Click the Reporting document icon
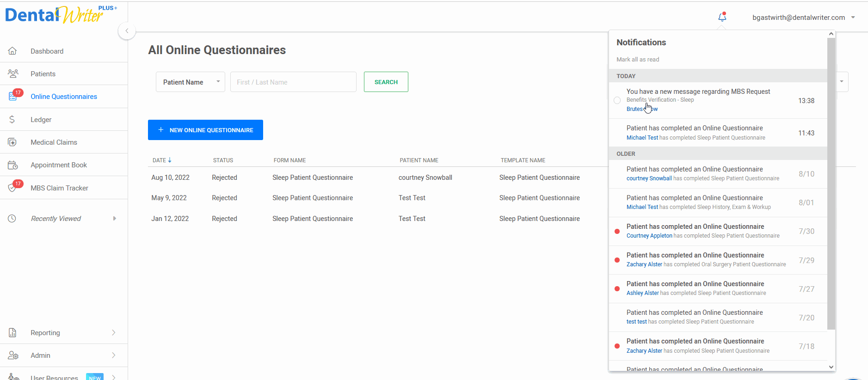Screen dimensions: 868x380 click(12, 332)
